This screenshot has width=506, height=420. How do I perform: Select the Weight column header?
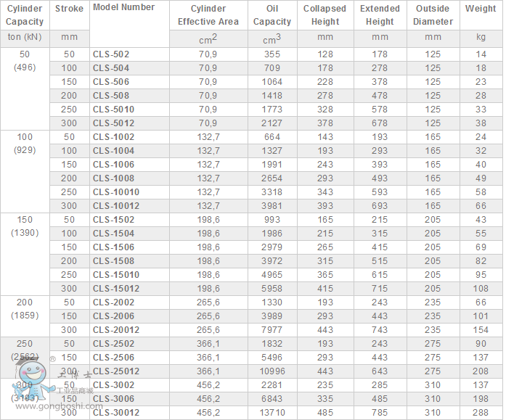tap(481, 9)
